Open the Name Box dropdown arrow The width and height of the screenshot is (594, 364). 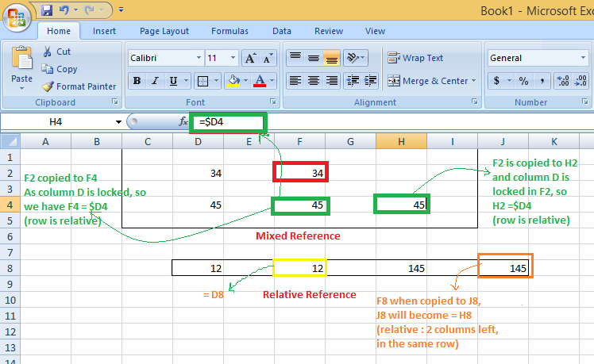[x=118, y=122]
